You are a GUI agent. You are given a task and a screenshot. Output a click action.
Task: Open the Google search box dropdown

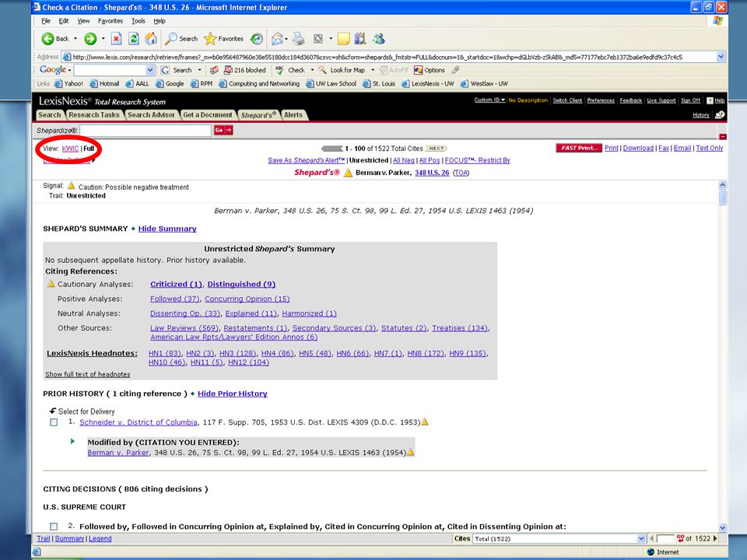click(150, 70)
